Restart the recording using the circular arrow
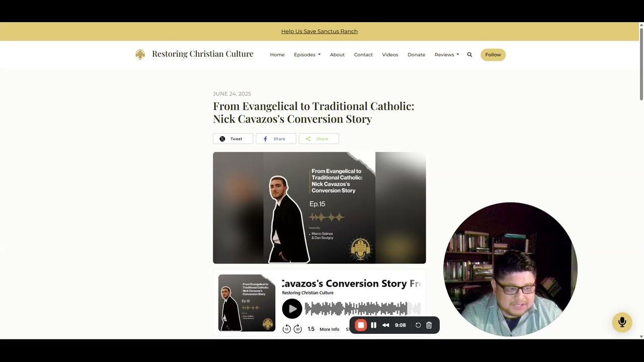Screen dimensions: 644x362 [x=418, y=325]
